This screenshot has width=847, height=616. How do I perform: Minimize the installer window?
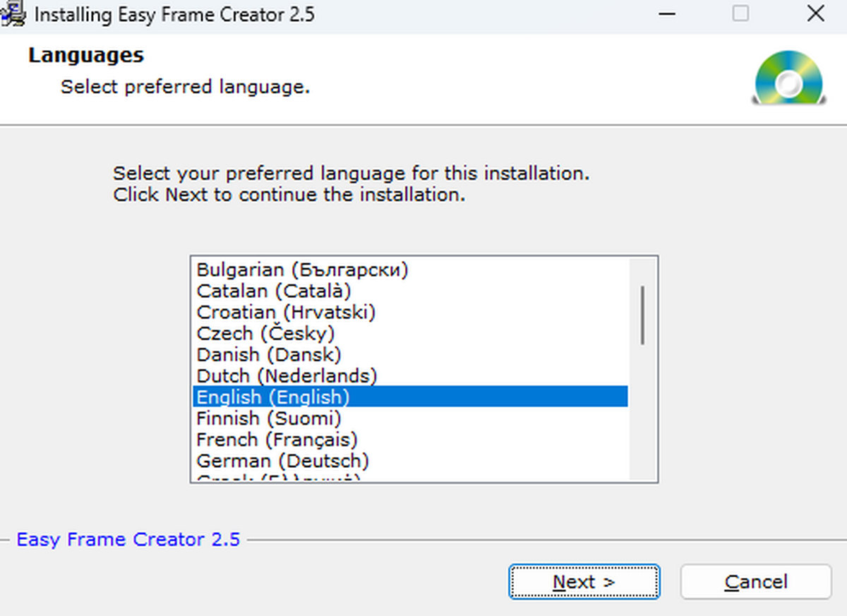click(x=666, y=14)
